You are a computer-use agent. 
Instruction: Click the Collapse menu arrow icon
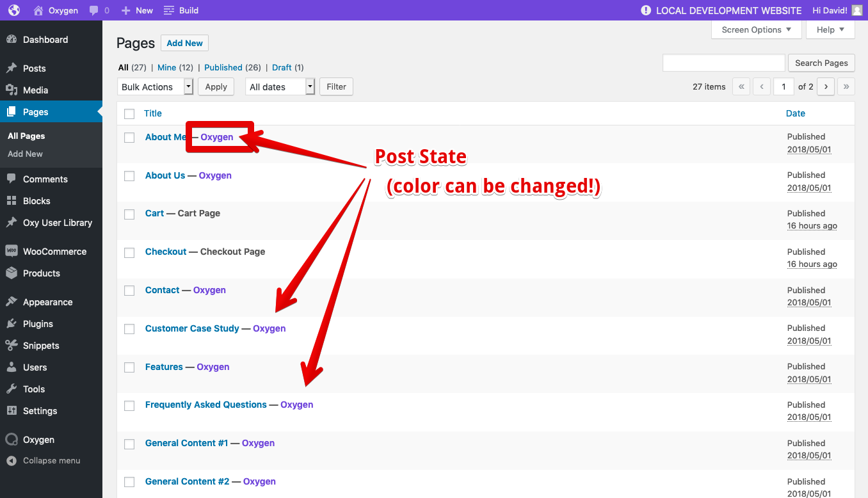coord(12,461)
